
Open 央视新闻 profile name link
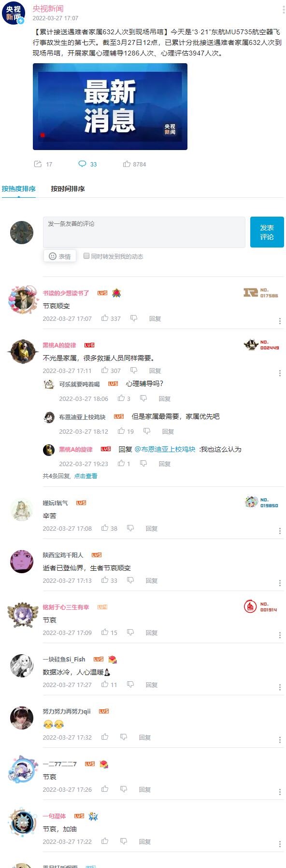(x=48, y=9)
